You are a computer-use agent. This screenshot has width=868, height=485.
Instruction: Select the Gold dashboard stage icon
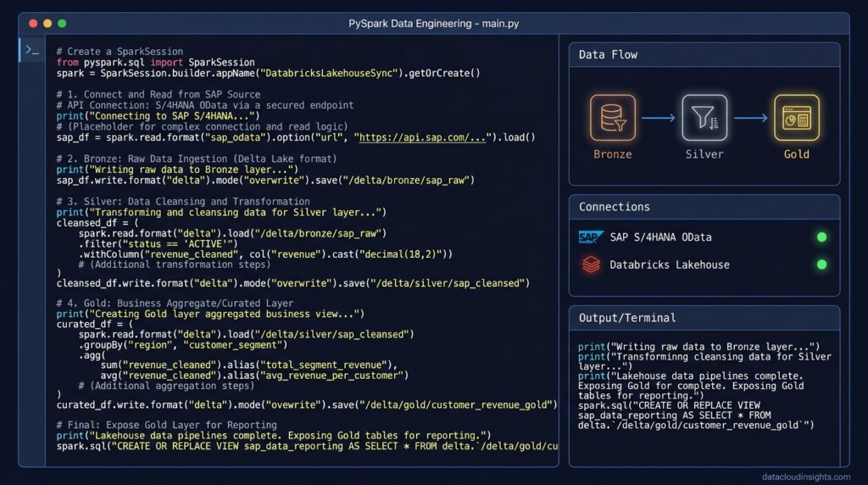pos(797,117)
